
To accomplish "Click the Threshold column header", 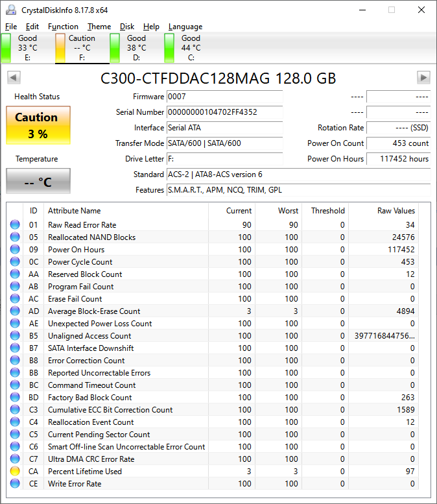I will [325, 211].
